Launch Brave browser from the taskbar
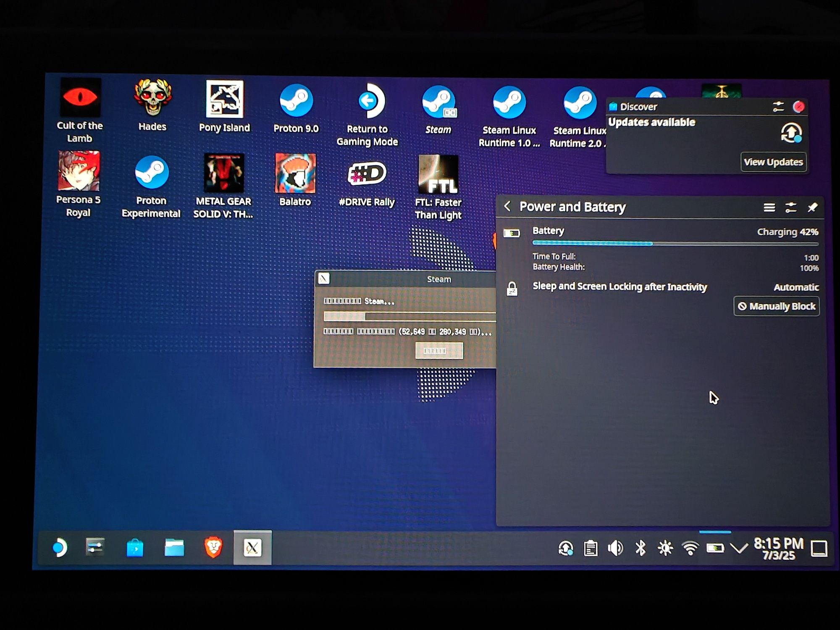The height and width of the screenshot is (630, 840). click(x=213, y=548)
